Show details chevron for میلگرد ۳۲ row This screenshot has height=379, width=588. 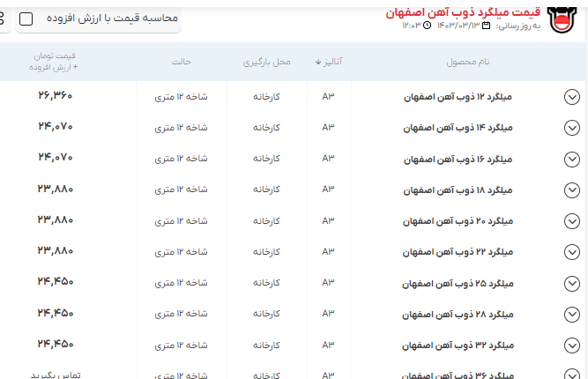571,345
